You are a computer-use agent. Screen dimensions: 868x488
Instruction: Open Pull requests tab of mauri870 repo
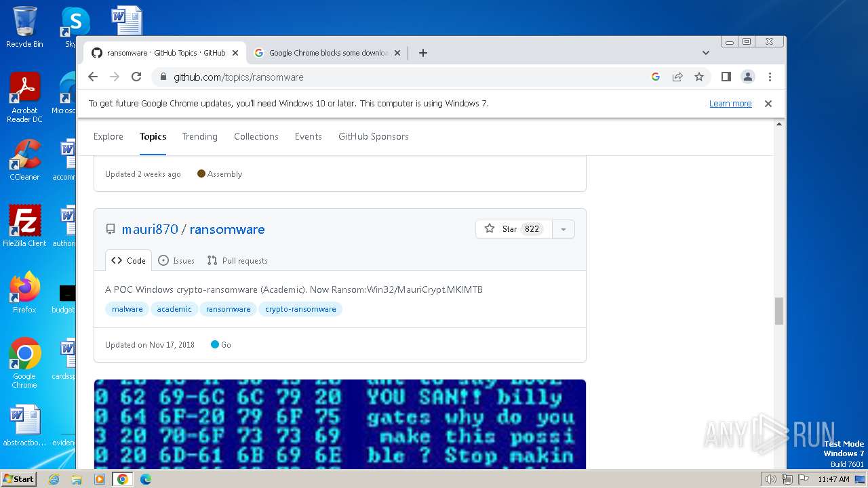(x=237, y=260)
